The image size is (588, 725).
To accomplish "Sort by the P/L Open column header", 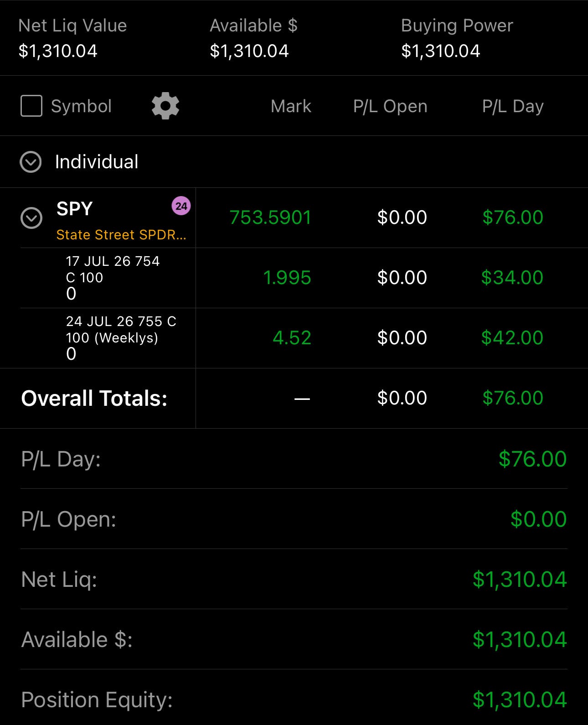I will 390,106.
